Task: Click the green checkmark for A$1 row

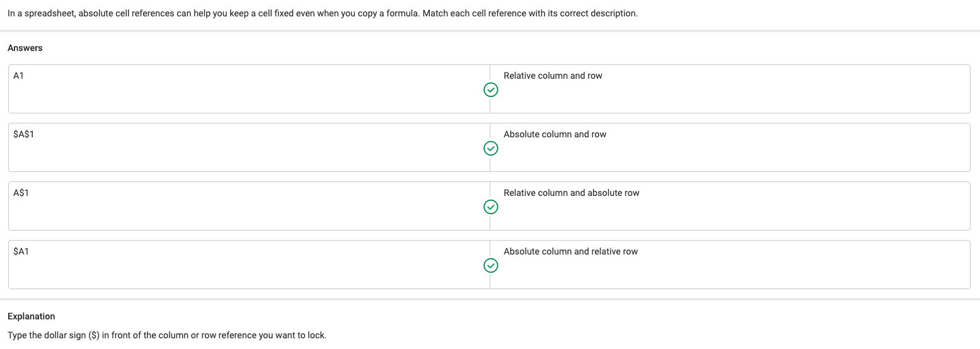Action: coord(490,207)
